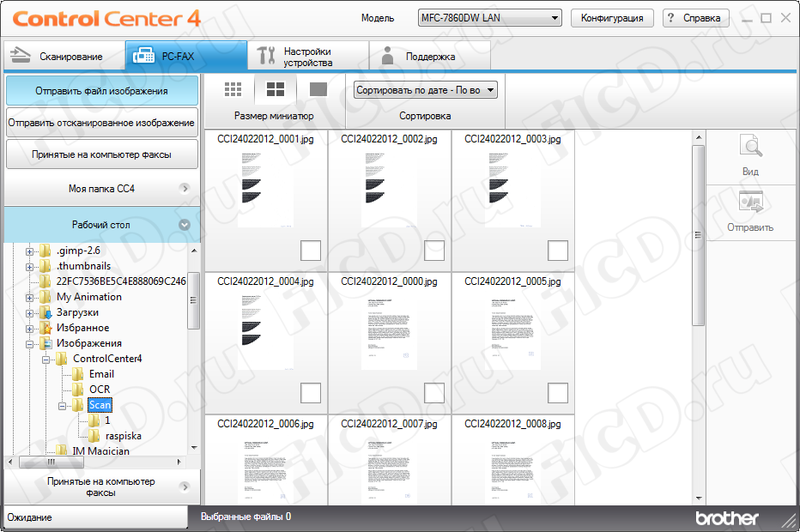800x532 pixels.
Task: Tick the checkbox for CCI24022012_0003.jpg
Action: [558, 251]
